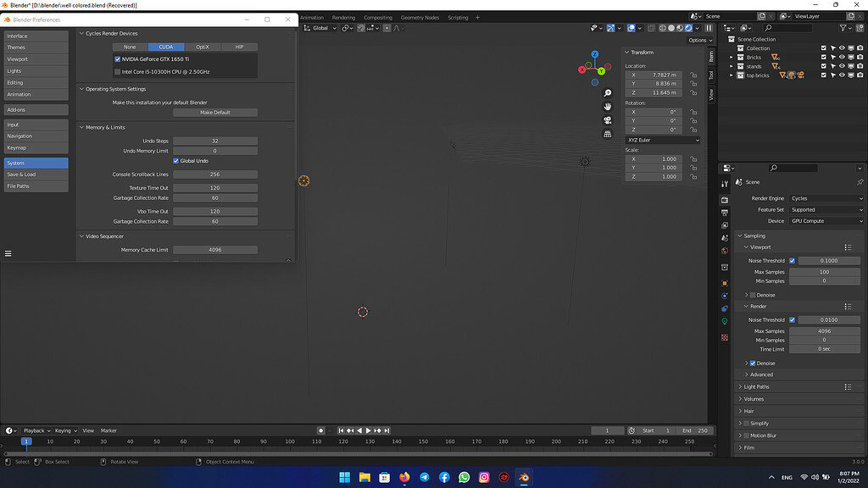868x488 pixels.
Task: Zoom viewport with the magnifier icon
Action: click(607, 93)
